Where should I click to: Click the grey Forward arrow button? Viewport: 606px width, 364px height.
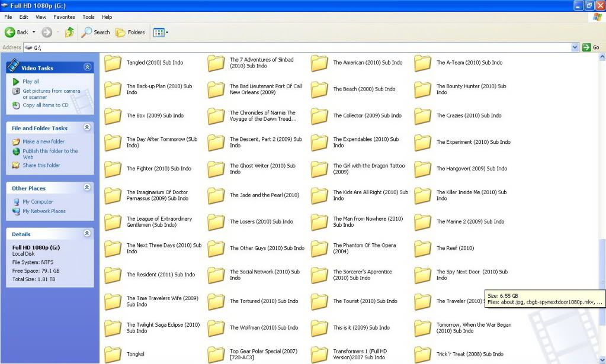(x=47, y=33)
